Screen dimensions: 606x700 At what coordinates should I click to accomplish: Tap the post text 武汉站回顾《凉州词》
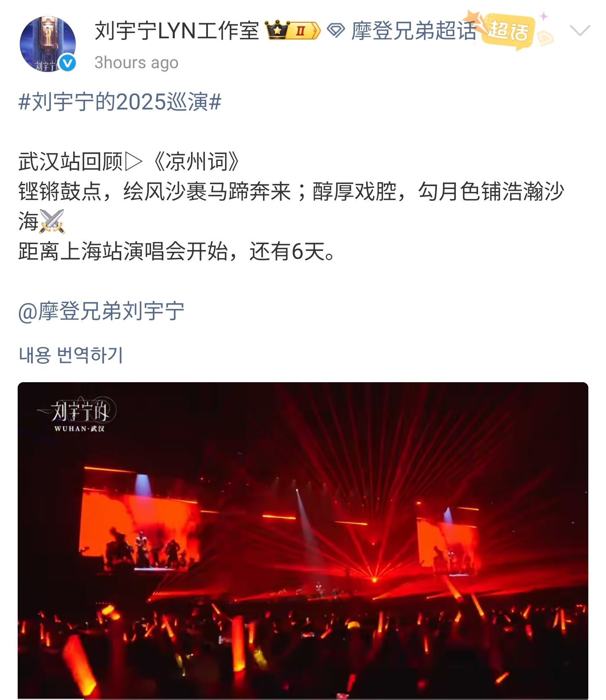[x=129, y=162]
